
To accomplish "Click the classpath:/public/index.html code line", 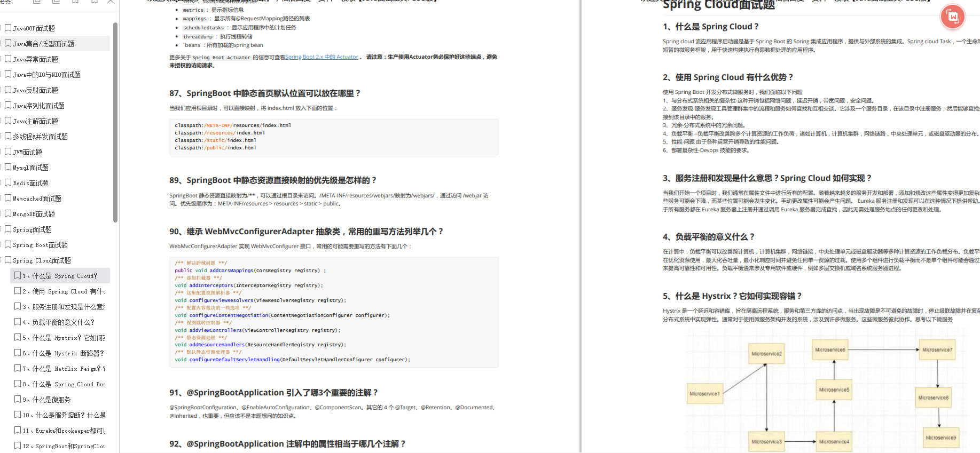I will pyautogui.click(x=215, y=148).
